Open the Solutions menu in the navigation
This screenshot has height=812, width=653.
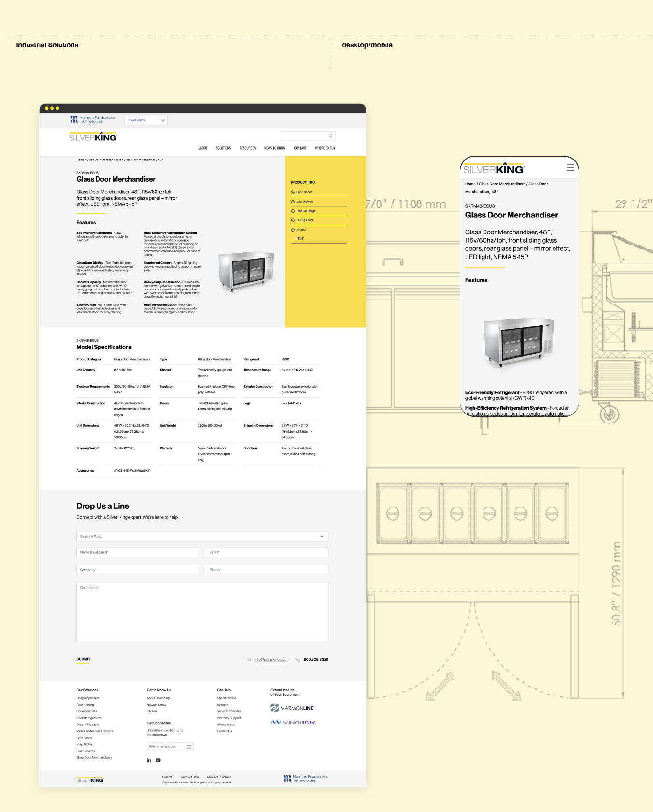[x=223, y=148]
